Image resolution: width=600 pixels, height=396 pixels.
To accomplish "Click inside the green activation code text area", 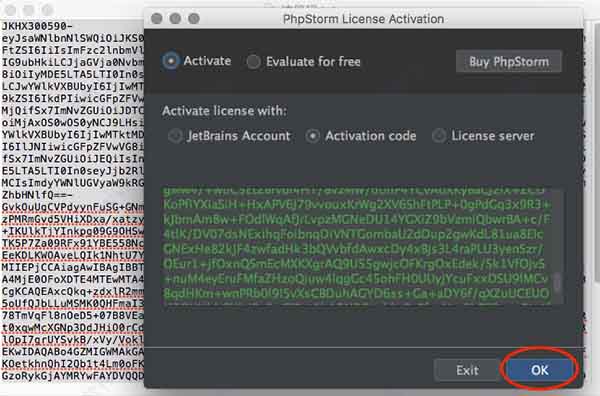I will point(356,245).
